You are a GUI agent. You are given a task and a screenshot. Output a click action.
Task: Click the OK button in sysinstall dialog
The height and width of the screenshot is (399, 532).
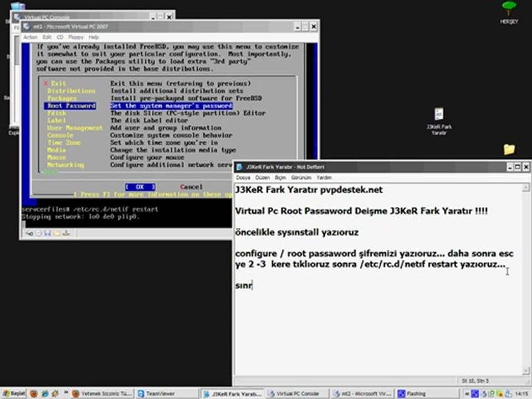140,187
